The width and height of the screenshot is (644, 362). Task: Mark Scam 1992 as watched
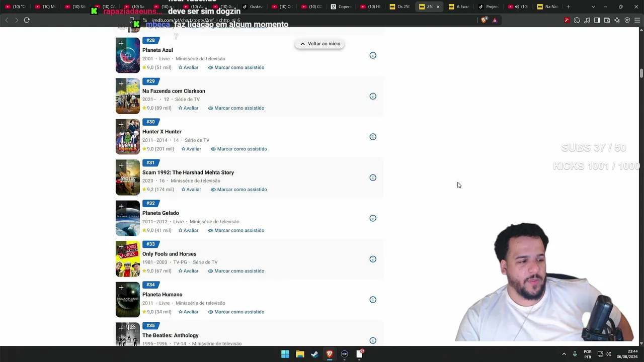(x=239, y=190)
